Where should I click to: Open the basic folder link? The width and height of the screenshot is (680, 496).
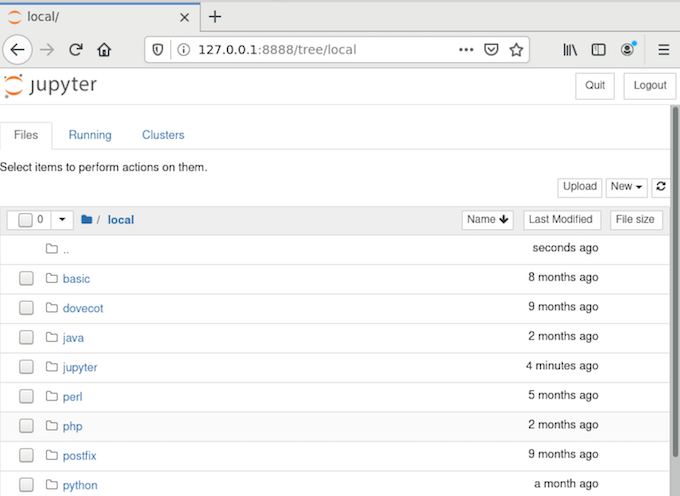(76, 279)
